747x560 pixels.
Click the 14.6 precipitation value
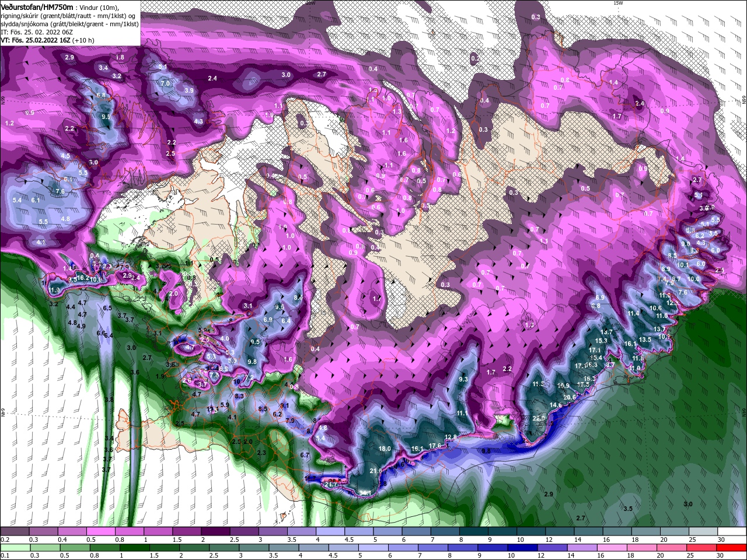[x=556, y=405]
